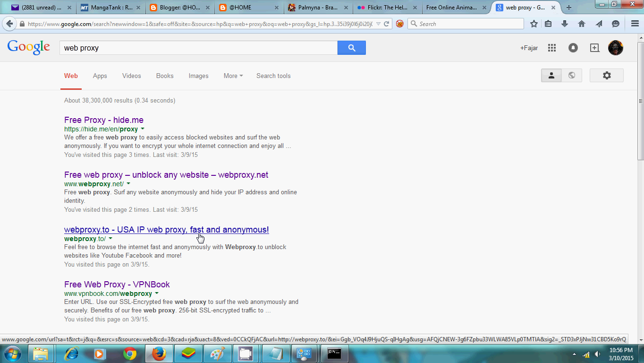Click the padlock site identity icon
This screenshot has height=363, width=644.
point(22,24)
